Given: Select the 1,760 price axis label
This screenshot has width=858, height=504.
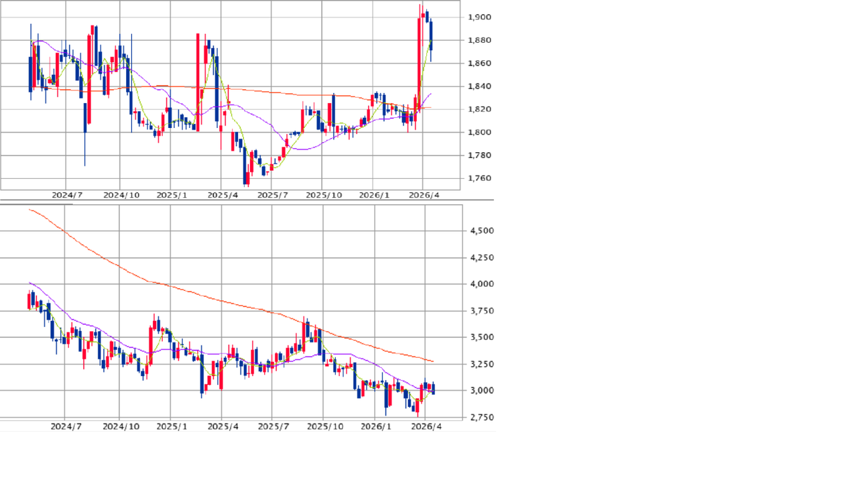Looking at the screenshot, I should click(x=479, y=178).
